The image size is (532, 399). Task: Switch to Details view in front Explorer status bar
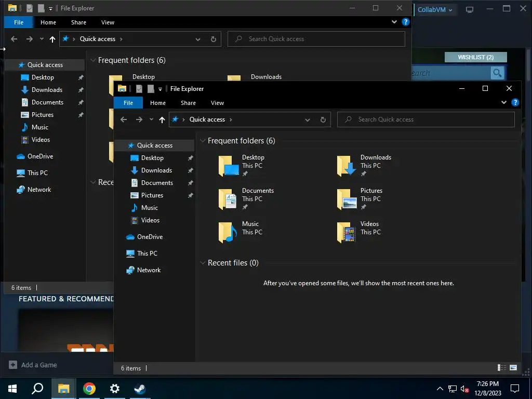[x=501, y=368]
